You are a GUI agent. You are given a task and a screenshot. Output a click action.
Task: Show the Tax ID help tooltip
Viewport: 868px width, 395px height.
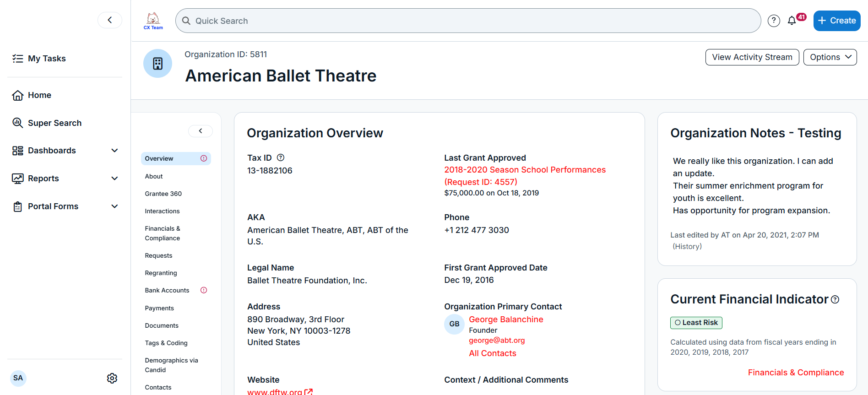(281, 157)
